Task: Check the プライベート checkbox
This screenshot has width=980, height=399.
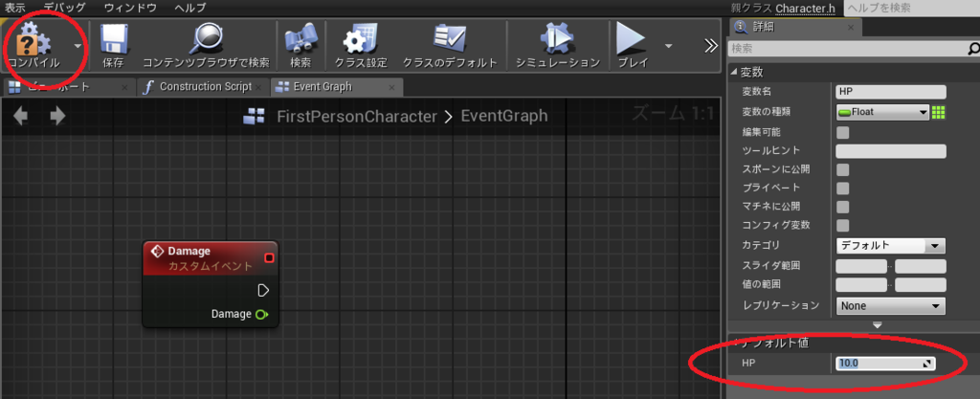Action: (x=842, y=188)
